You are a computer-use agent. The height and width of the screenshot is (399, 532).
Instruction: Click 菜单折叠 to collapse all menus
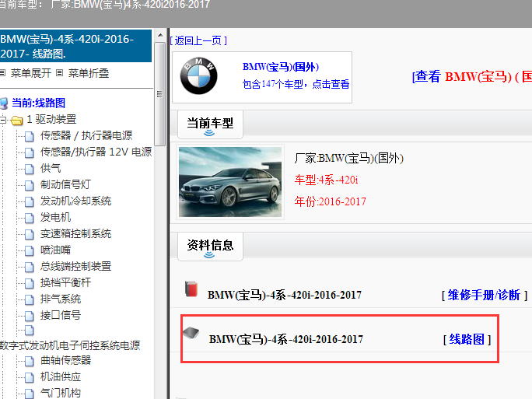[89, 73]
